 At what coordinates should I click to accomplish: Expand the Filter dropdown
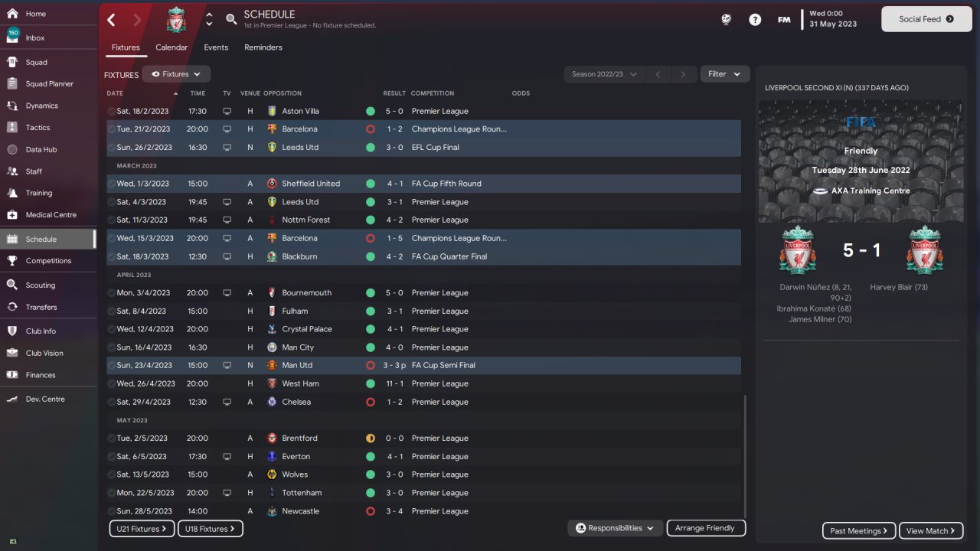point(725,74)
